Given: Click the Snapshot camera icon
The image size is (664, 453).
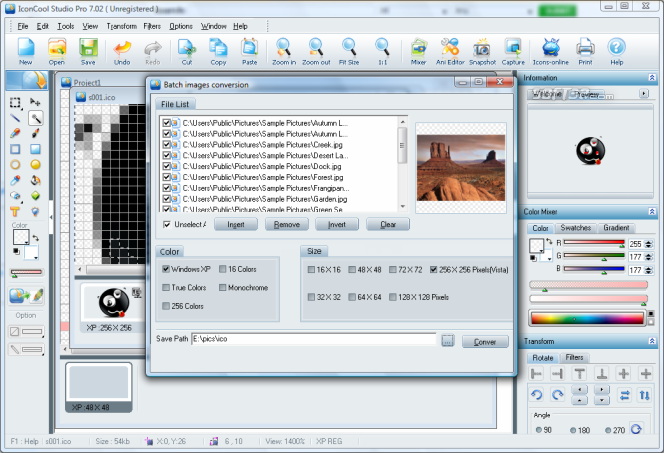Looking at the screenshot, I should [482, 51].
